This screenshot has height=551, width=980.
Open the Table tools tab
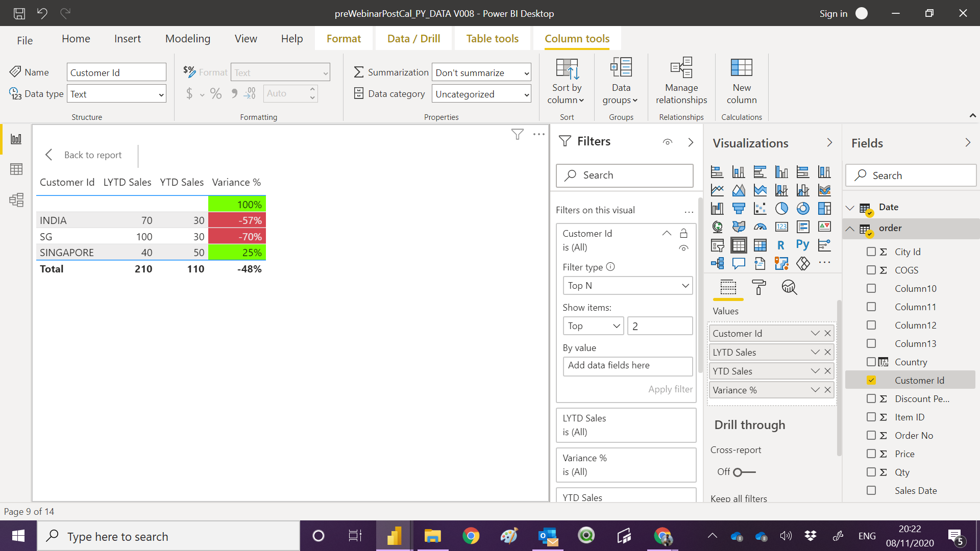[492, 39]
